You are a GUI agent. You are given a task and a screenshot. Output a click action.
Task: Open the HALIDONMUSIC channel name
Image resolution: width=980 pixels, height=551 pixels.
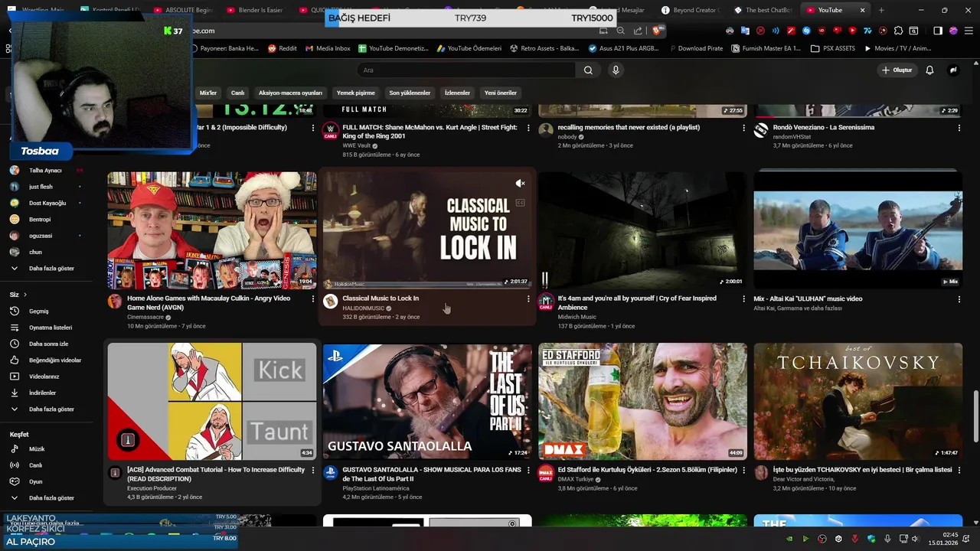(364, 308)
